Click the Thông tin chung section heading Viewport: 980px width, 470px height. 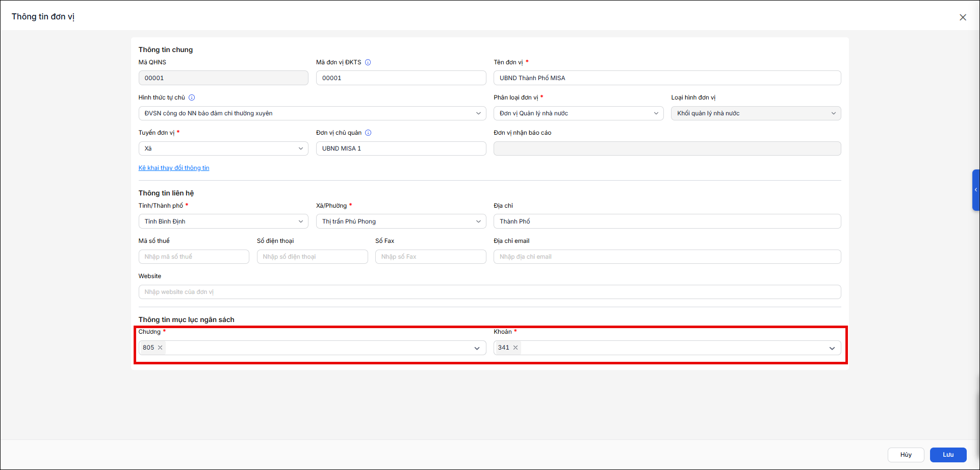tap(166, 50)
